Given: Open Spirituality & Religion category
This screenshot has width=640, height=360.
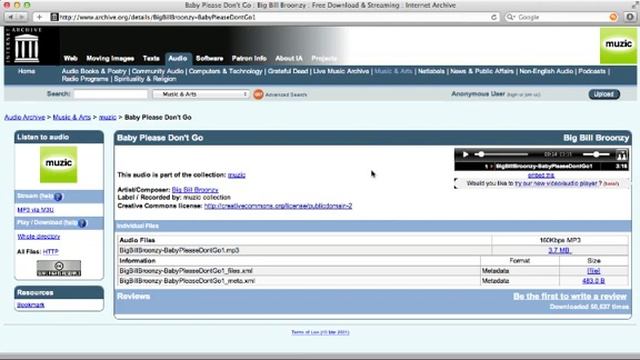Looking at the screenshot, I should pyautogui.click(x=145, y=79).
